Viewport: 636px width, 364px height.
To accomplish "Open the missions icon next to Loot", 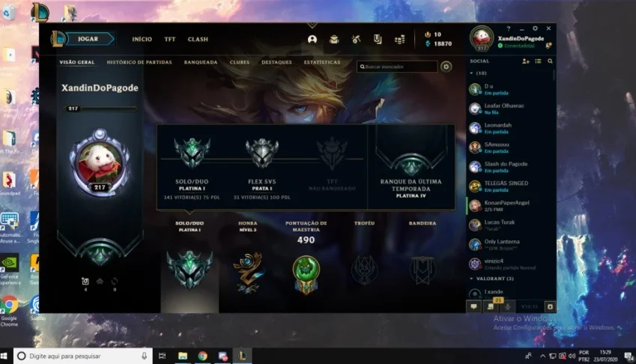I will [x=378, y=39].
